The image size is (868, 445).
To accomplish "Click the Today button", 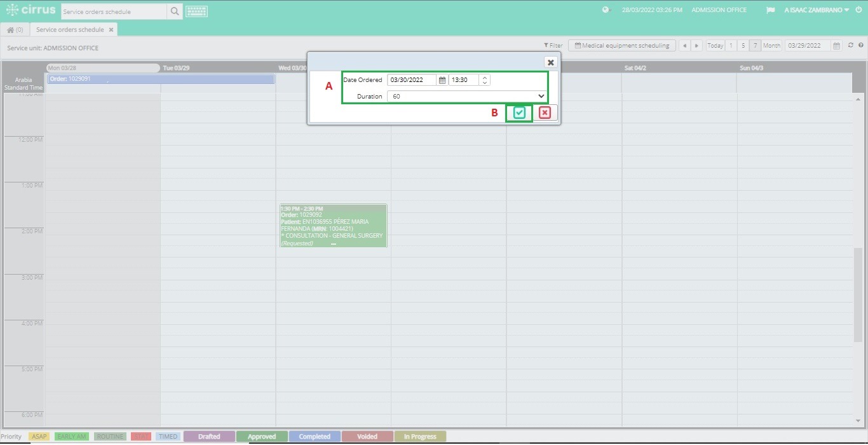I will (715, 46).
